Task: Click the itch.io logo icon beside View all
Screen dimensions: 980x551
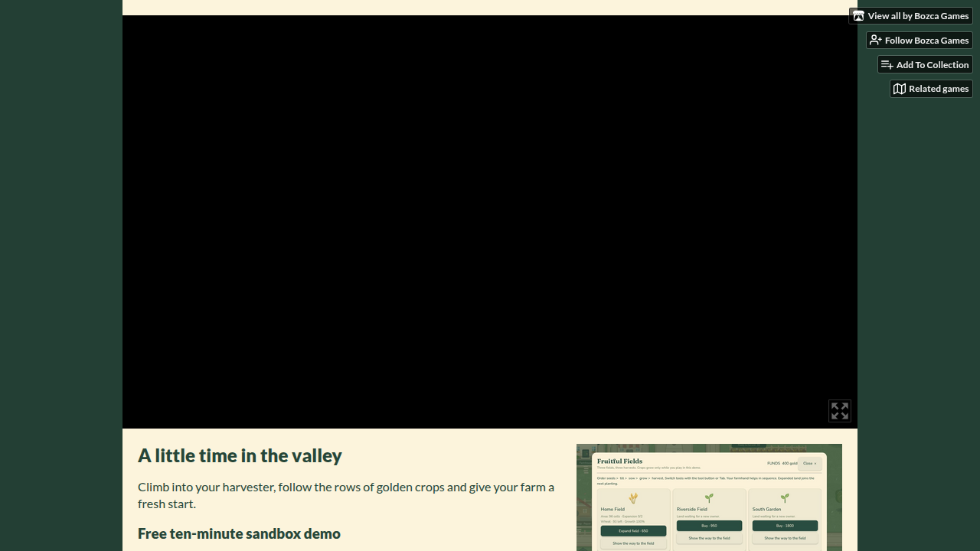Action: click(858, 16)
